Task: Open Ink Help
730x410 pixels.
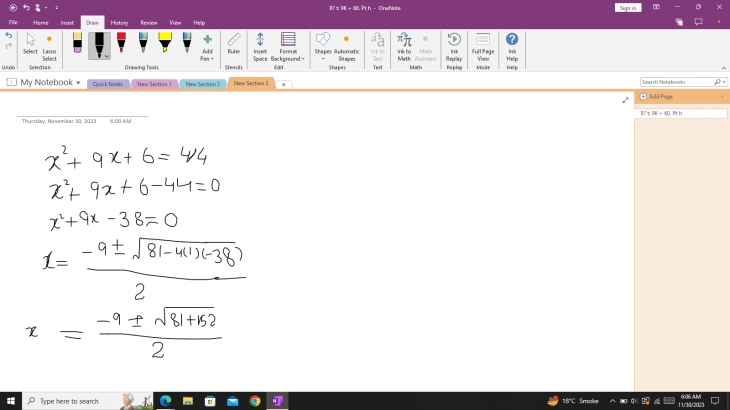Action: pos(512,47)
